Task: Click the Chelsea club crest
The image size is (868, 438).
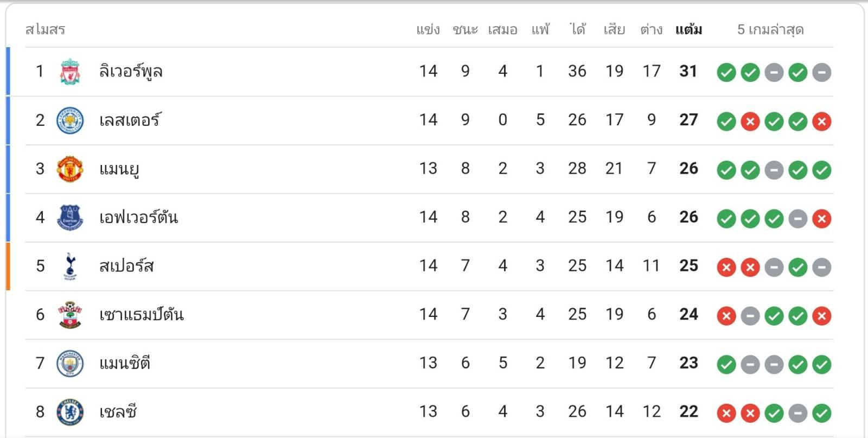Action: coord(70,412)
